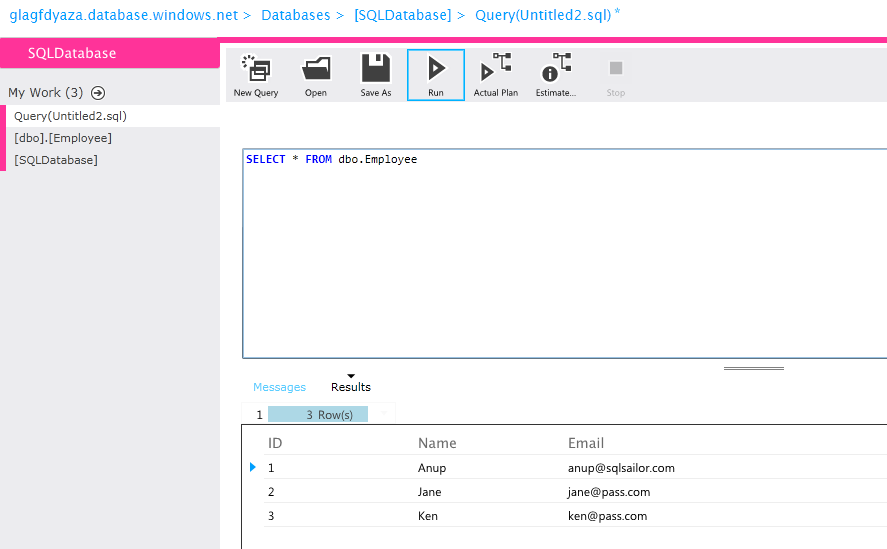Click the My Work arrow circle icon

pos(98,93)
